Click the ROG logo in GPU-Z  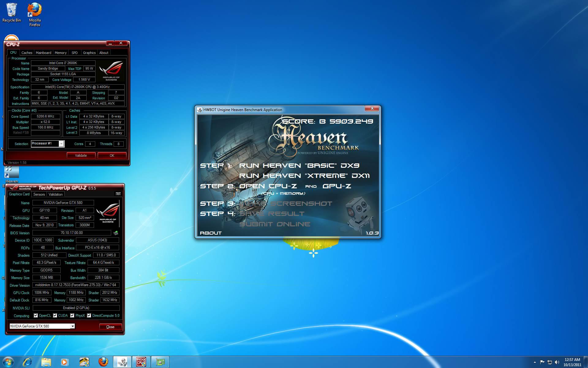[108, 213]
